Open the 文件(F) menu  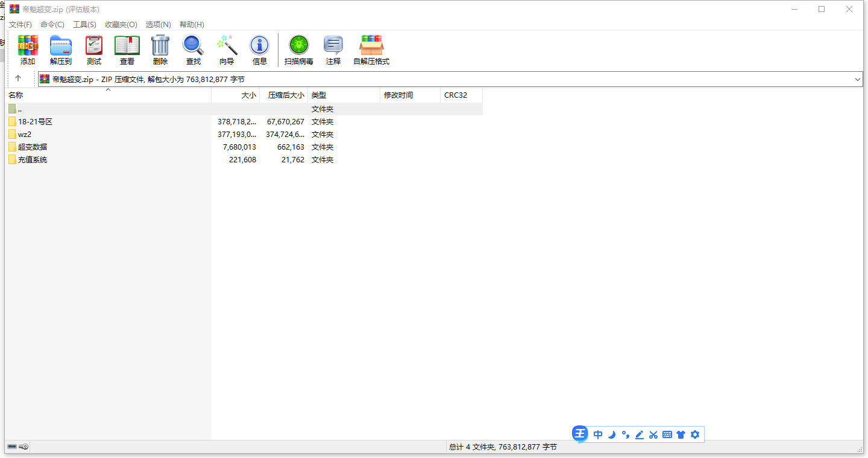20,25
